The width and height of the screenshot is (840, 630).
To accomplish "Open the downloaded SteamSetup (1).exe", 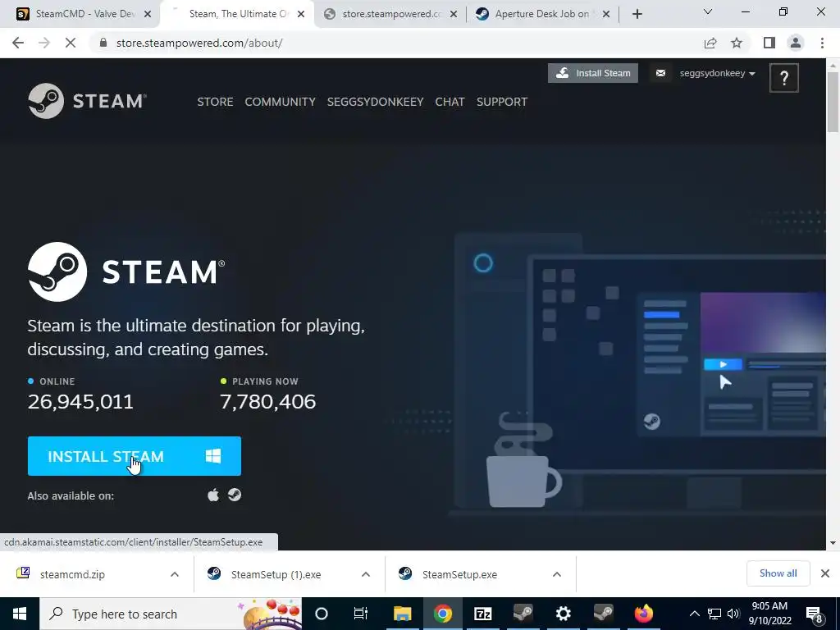I will pyautogui.click(x=276, y=574).
